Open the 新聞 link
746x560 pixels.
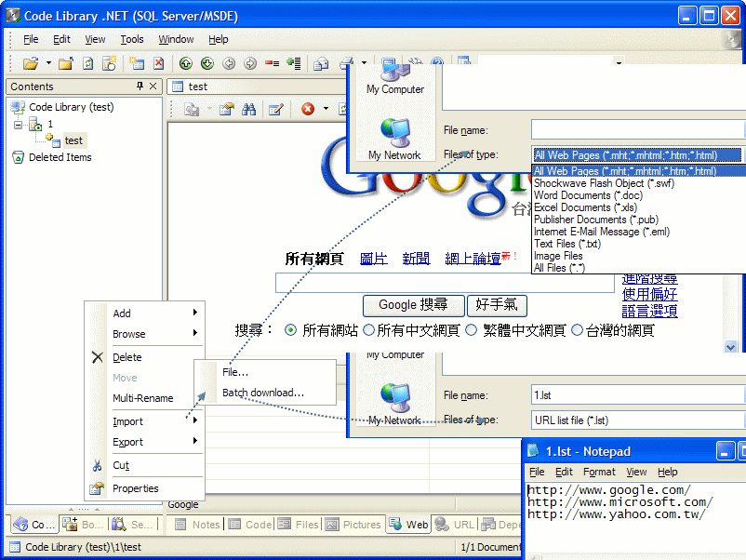[416, 259]
